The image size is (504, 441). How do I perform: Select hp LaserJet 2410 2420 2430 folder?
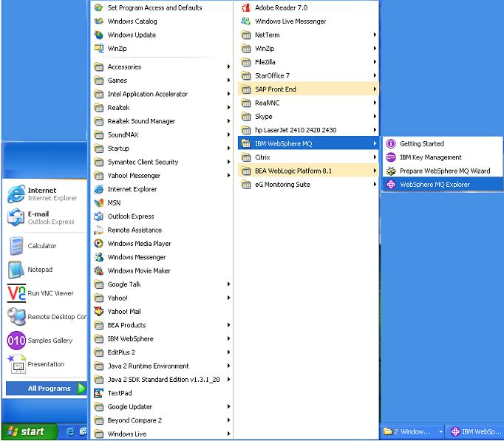click(x=308, y=130)
